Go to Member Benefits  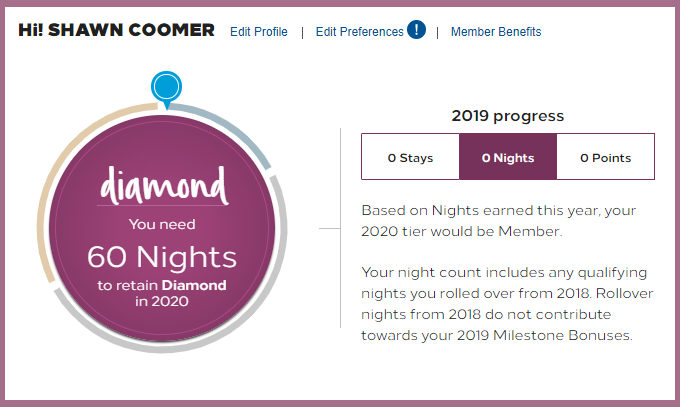(x=496, y=32)
